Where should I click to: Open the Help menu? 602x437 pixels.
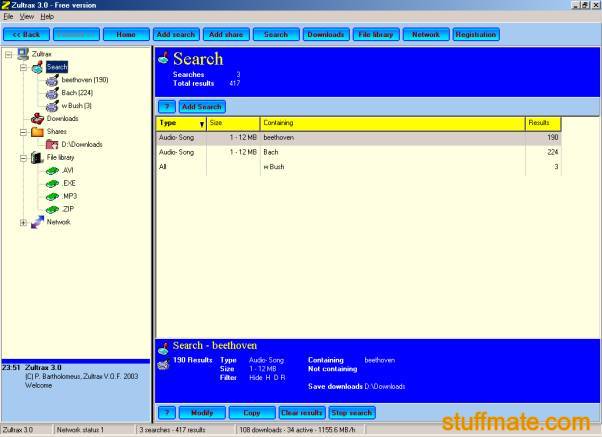tap(47, 16)
